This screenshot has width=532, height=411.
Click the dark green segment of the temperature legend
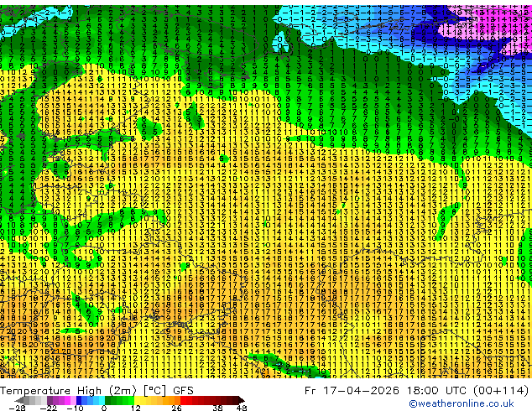108,400
